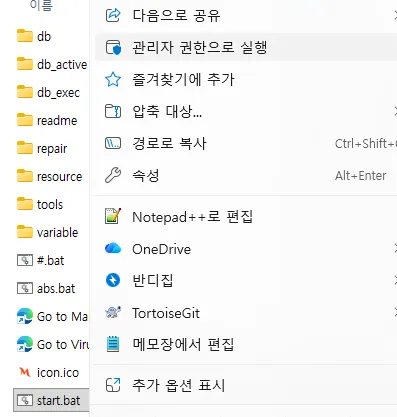397x417 pixels.
Task: Click the share arrow icon beside 다음으로 공유
Action: [x=113, y=15]
